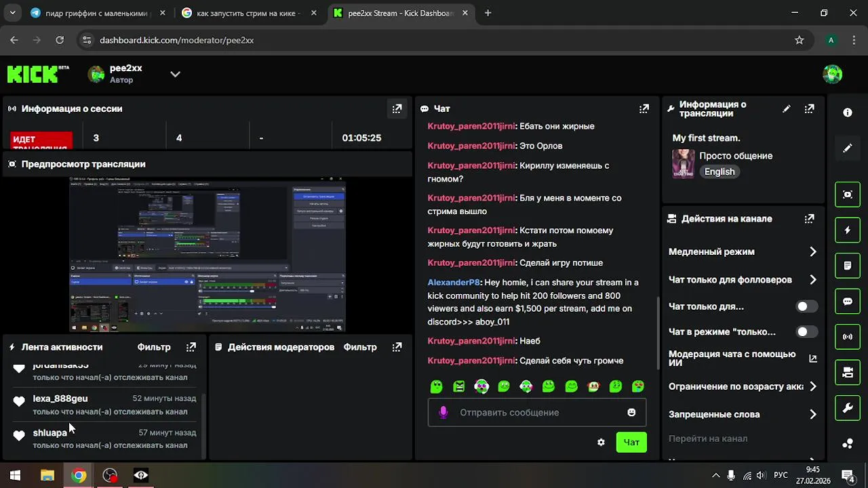Open File Explorer from the taskbar
The width and height of the screenshot is (868, 488).
(x=47, y=475)
